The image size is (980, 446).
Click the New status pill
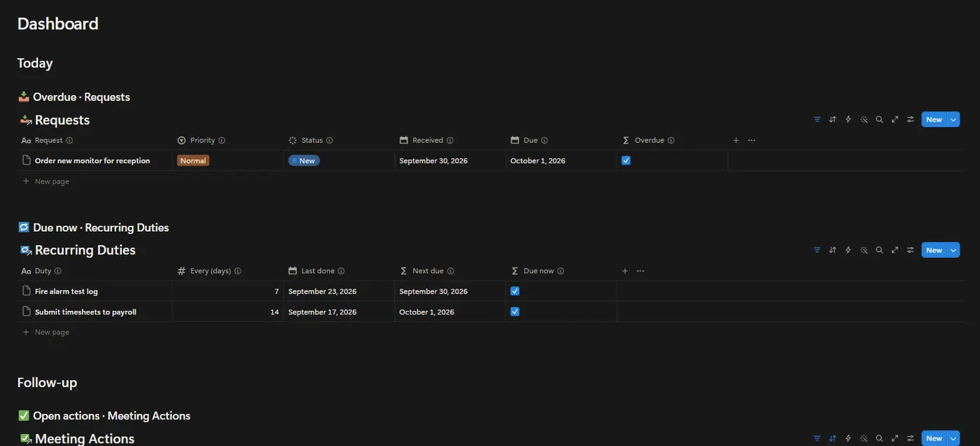(x=304, y=160)
